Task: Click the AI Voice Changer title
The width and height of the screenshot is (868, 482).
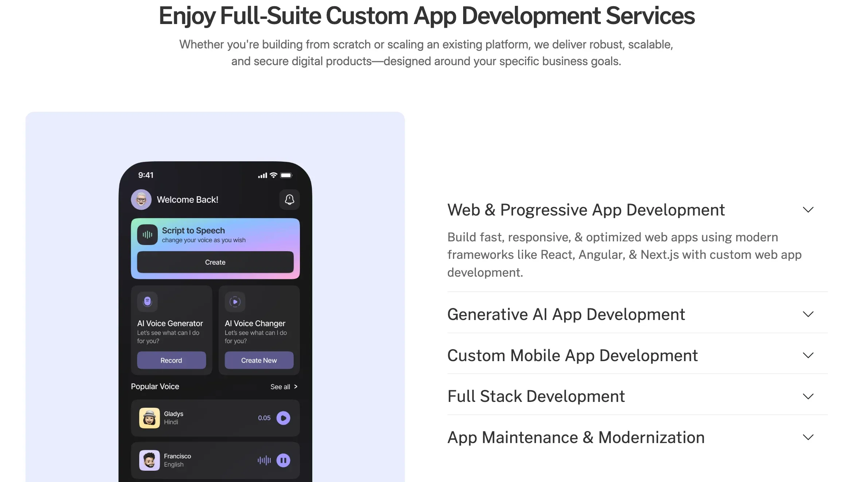Action: click(255, 323)
